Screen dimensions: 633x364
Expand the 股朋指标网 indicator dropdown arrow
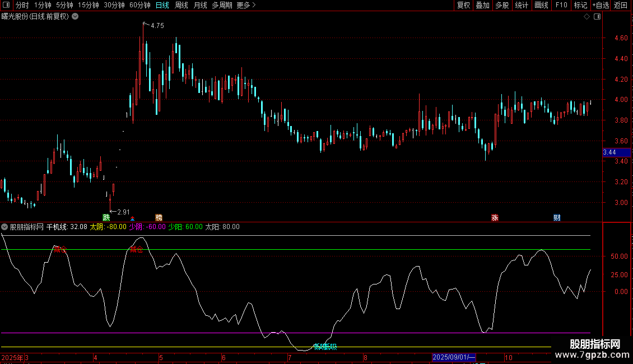point(5,227)
